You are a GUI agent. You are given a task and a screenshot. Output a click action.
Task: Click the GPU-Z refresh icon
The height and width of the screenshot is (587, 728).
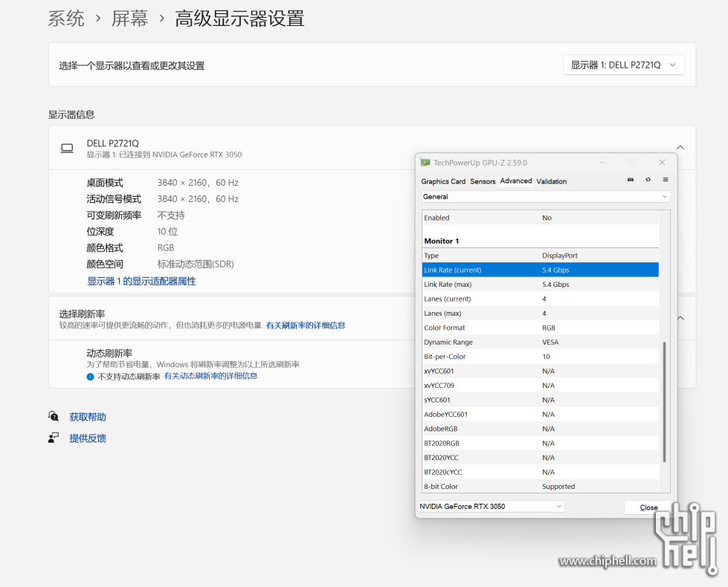[x=648, y=180]
